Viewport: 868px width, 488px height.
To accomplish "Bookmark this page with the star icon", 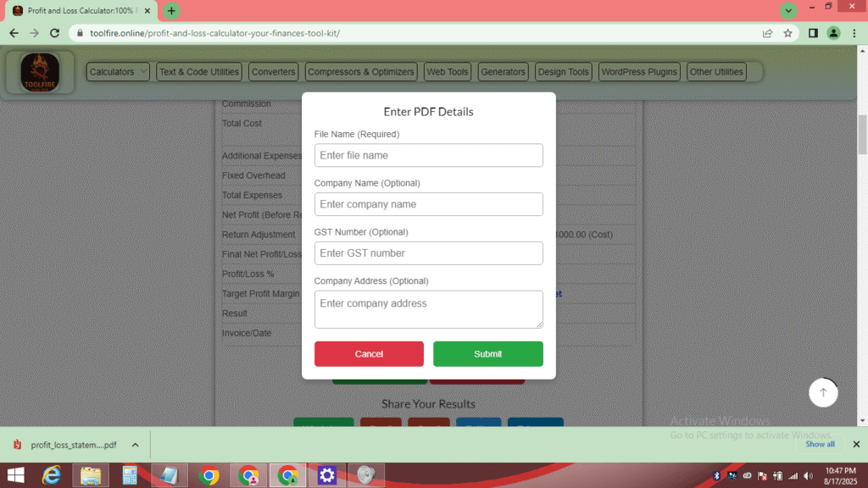I will click(x=788, y=33).
